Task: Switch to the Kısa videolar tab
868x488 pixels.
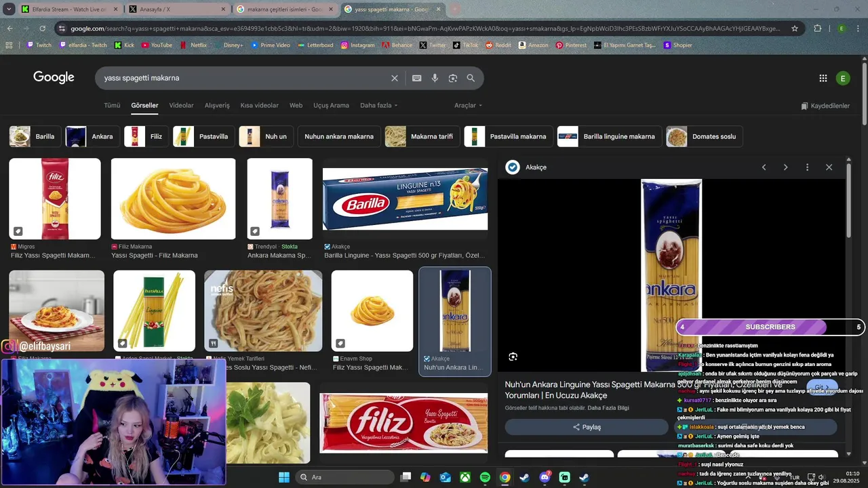Action: [x=259, y=106]
